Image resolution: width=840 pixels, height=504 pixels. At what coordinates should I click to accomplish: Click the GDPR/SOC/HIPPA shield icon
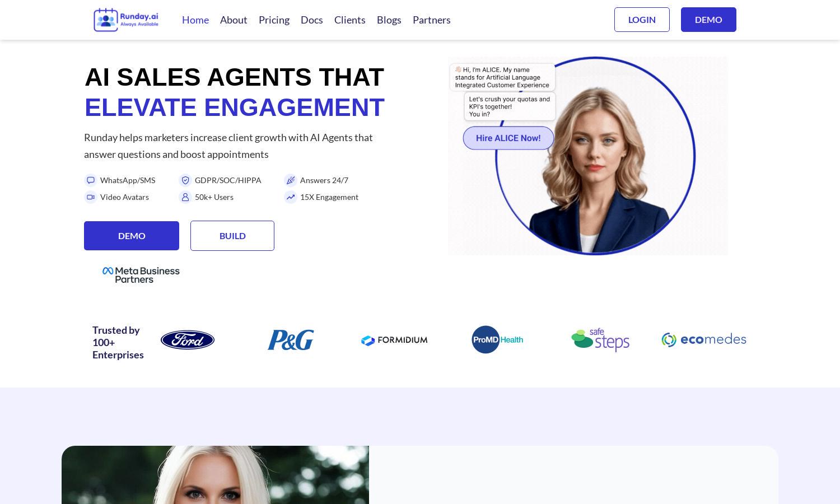click(x=185, y=180)
